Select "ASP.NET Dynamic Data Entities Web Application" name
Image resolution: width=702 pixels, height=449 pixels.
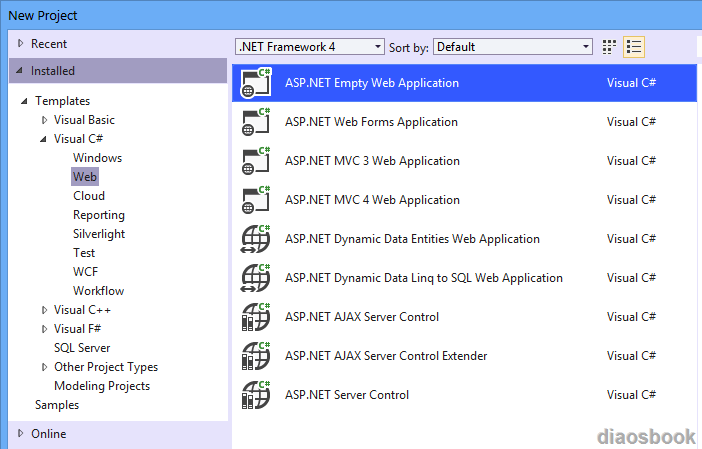tap(412, 239)
